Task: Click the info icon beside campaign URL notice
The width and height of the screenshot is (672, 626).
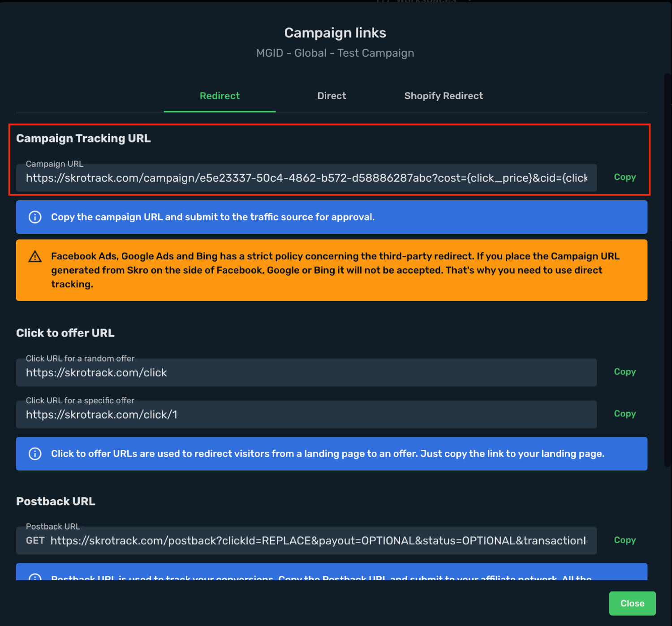Action: (x=35, y=217)
